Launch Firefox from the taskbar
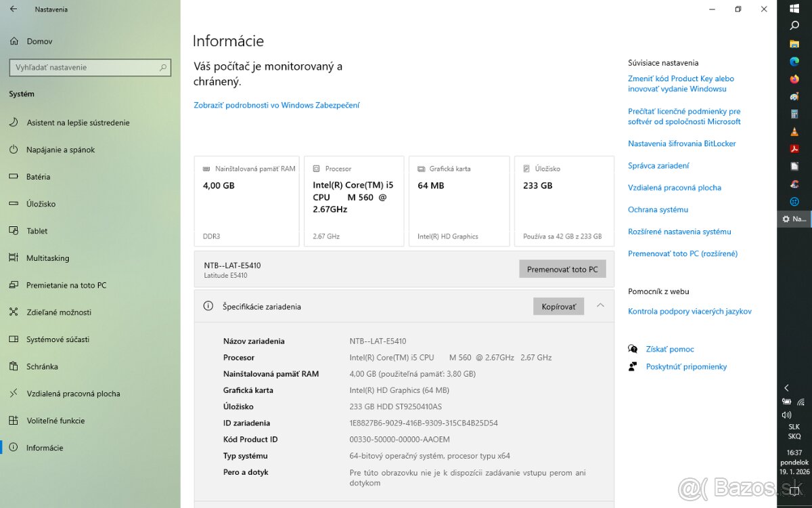This screenshot has height=508, width=812. coord(794,79)
